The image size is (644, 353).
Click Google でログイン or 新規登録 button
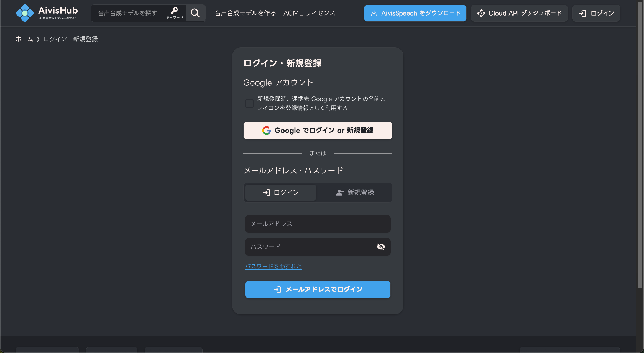pyautogui.click(x=318, y=131)
